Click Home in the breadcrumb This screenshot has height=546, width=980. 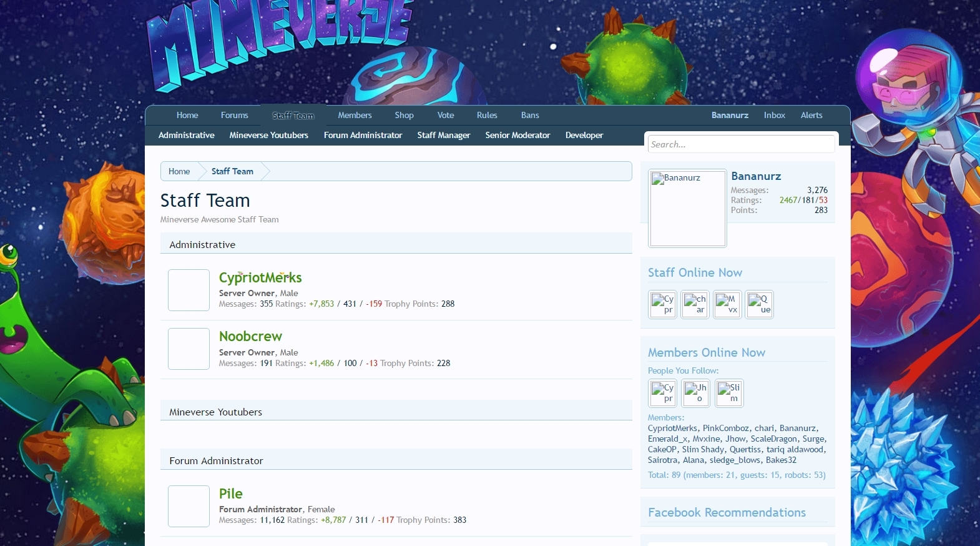click(x=179, y=171)
